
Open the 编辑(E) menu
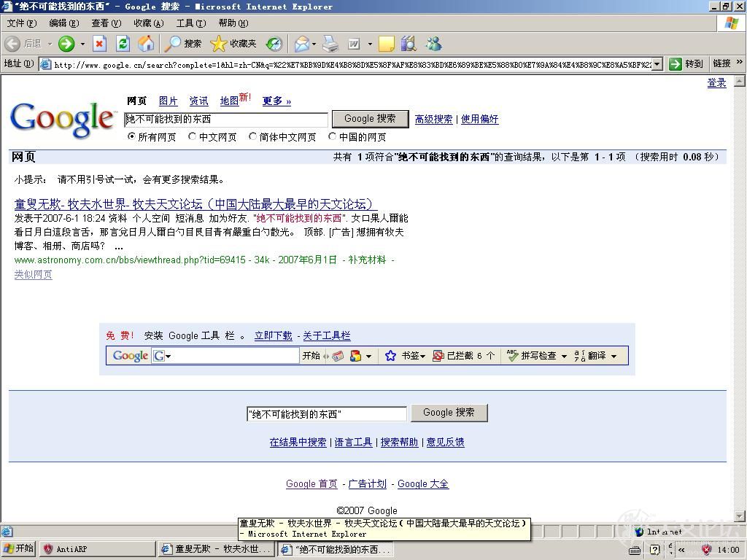coord(64,23)
